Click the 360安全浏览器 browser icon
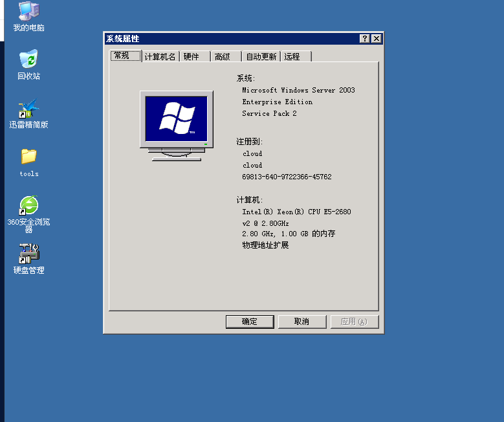The width and height of the screenshot is (504, 422). [28, 206]
